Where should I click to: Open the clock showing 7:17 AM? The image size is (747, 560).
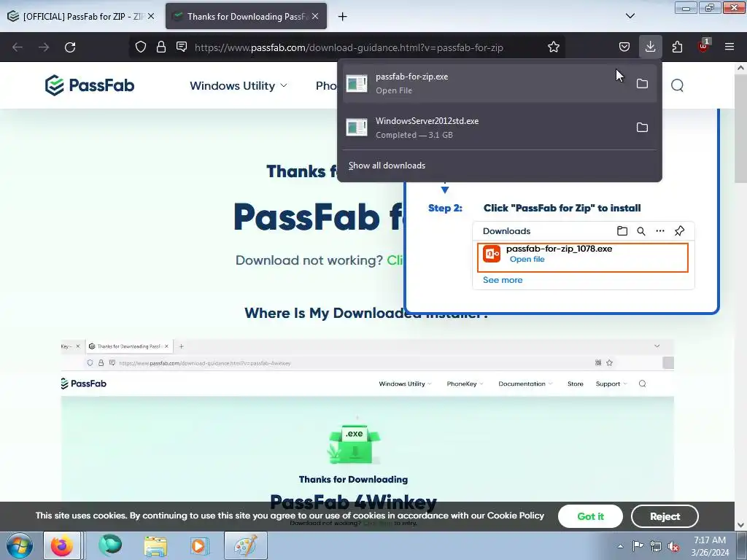(x=710, y=546)
